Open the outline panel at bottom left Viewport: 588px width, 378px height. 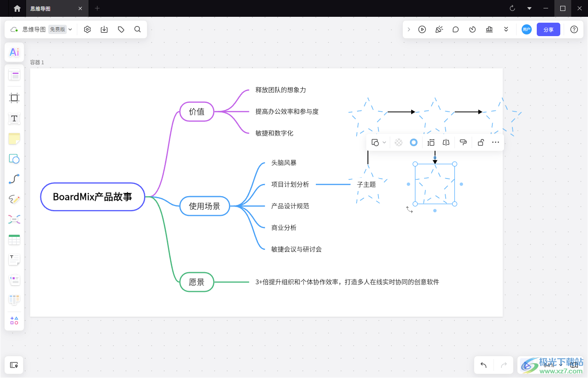click(14, 365)
